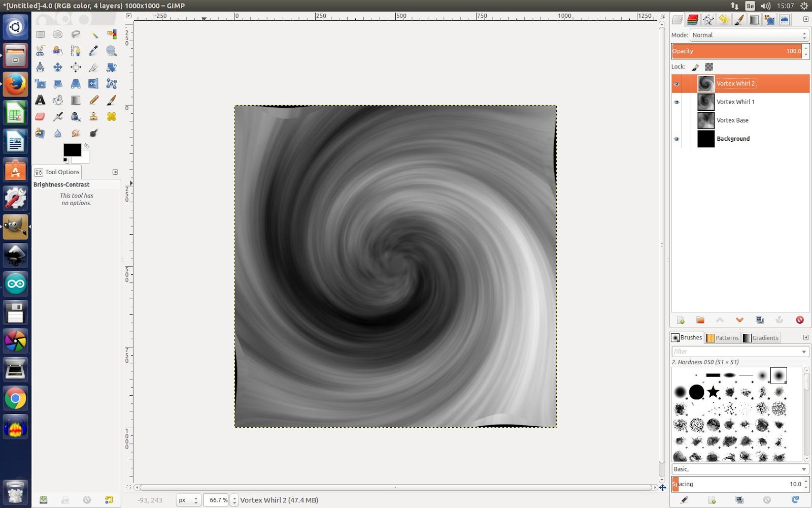Viewport: 812px width, 508px height.
Task: Hide the Vortex Whirl 2 layer
Action: [x=677, y=83]
